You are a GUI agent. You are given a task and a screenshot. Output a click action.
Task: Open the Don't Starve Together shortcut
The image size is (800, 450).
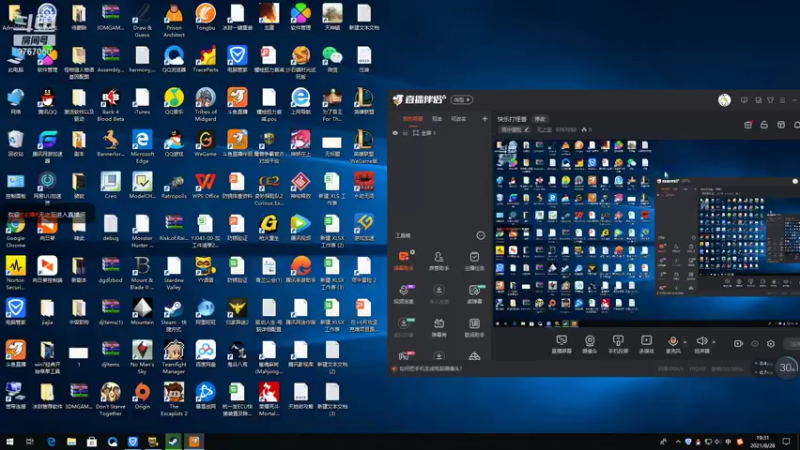110,399
